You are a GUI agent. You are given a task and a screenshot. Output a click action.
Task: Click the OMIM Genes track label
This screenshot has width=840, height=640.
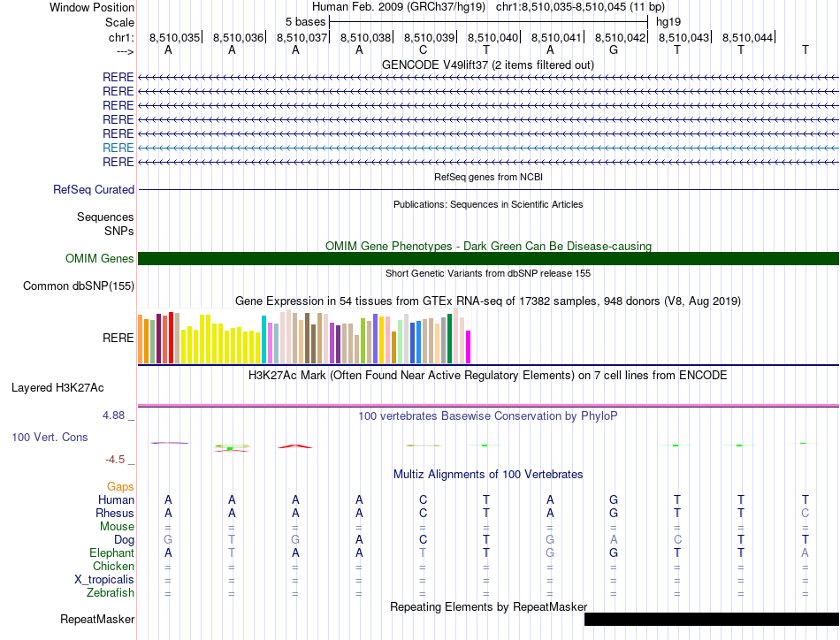(99, 259)
